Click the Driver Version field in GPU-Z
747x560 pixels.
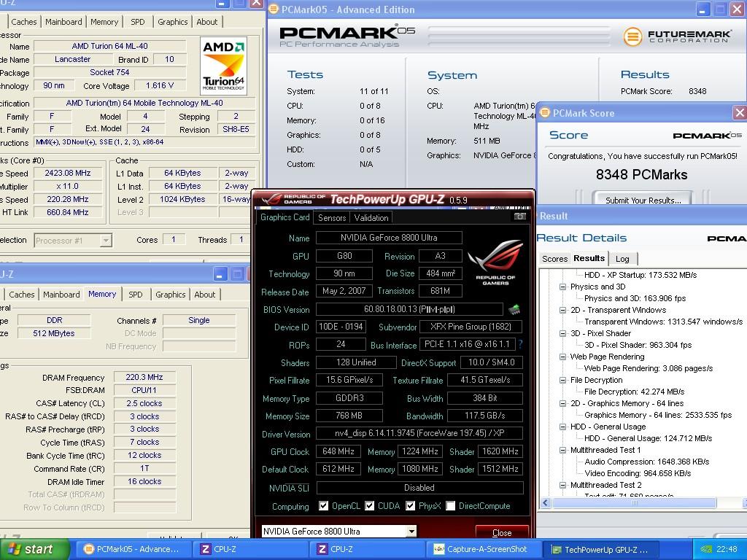[x=419, y=433]
